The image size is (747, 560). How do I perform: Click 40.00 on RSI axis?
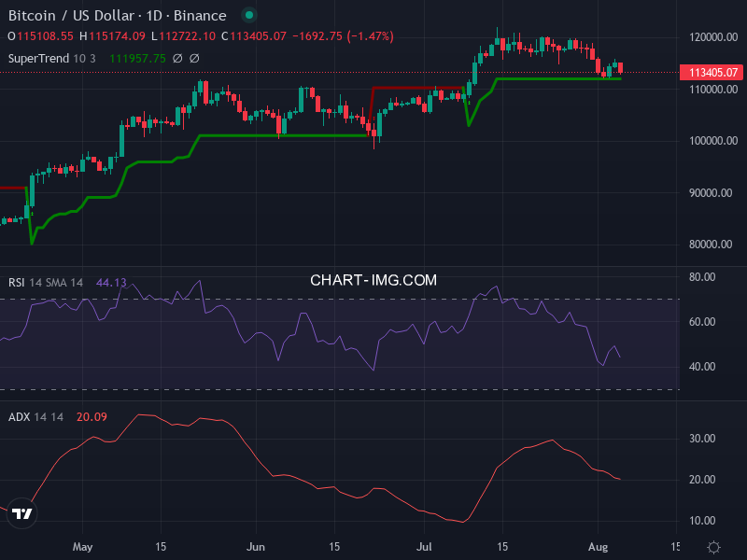pyautogui.click(x=702, y=367)
